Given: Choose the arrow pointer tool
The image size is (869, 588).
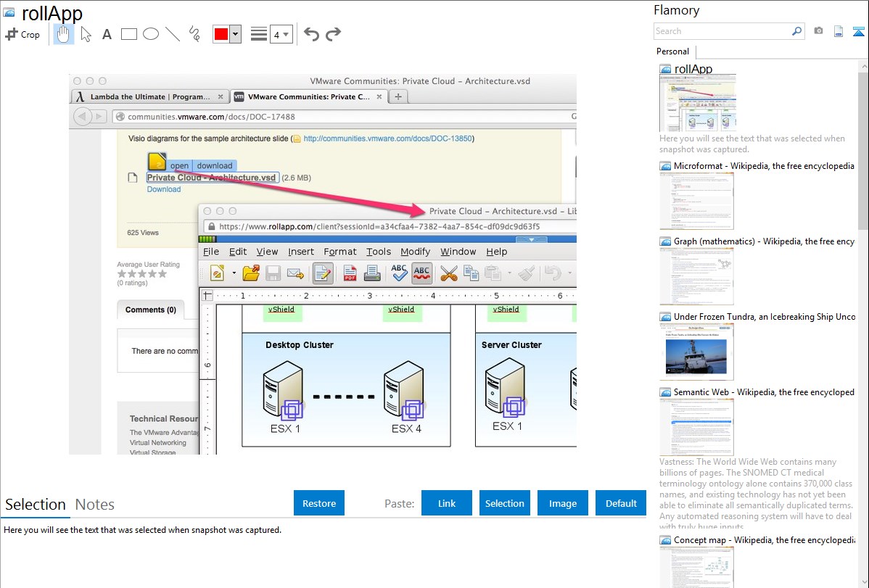Looking at the screenshot, I should click(x=86, y=34).
